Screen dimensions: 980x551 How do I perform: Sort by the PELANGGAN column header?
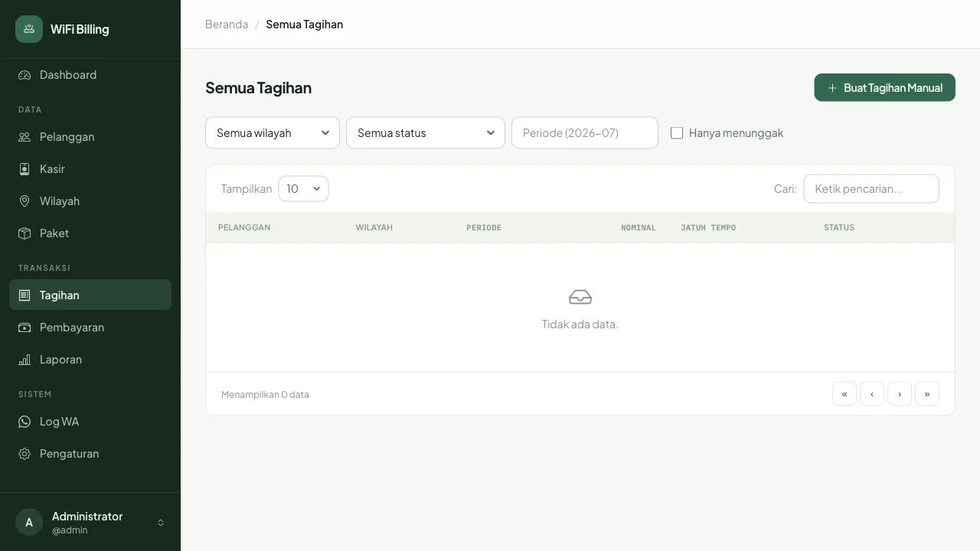(244, 228)
